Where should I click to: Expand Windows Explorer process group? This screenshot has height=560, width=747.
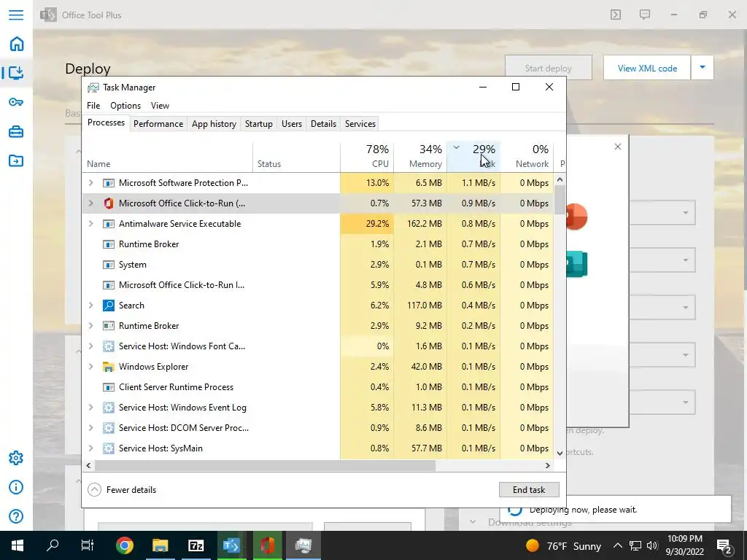tap(90, 367)
